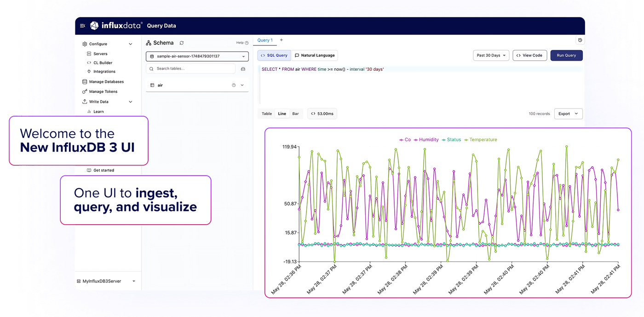Collapse the Configure section
Screen dimensions: 644x317
pos(131,44)
